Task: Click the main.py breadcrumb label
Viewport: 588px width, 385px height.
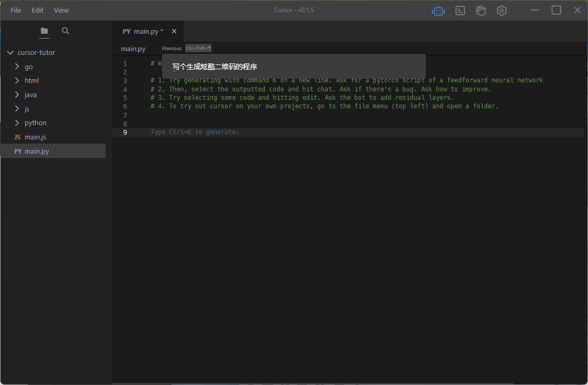Action: click(x=133, y=49)
